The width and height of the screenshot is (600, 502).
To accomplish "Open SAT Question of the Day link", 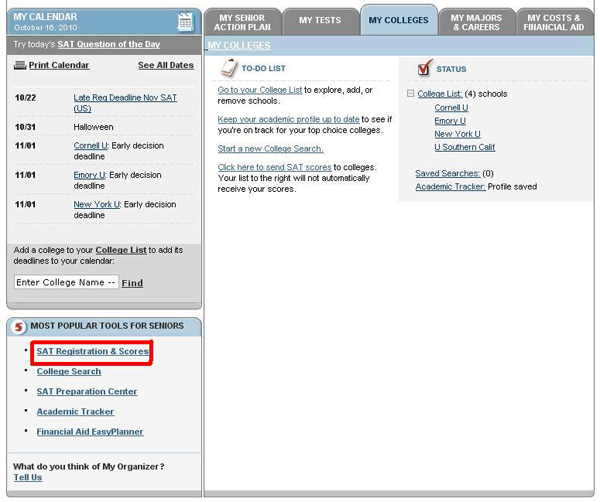I will 109,44.
